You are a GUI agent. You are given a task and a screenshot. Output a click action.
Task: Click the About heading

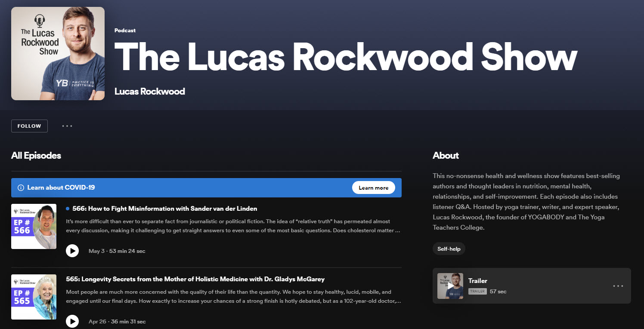pos(446,156)
